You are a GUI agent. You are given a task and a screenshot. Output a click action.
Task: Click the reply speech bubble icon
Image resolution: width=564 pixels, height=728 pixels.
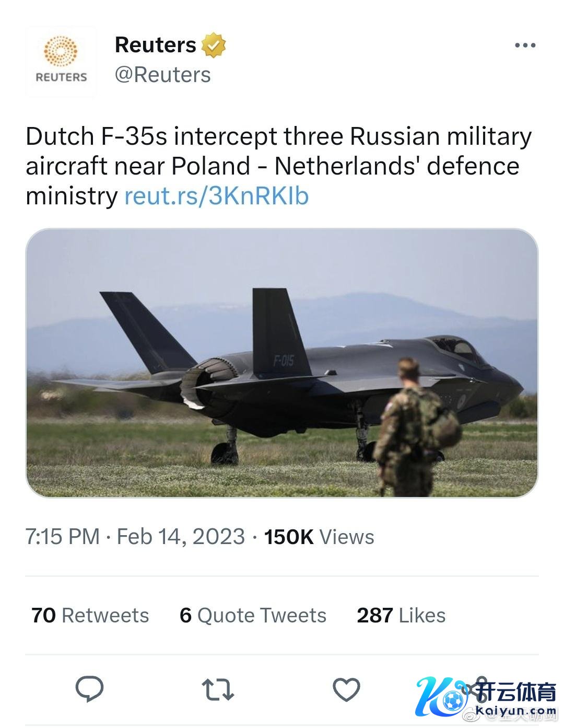point(89,689)
